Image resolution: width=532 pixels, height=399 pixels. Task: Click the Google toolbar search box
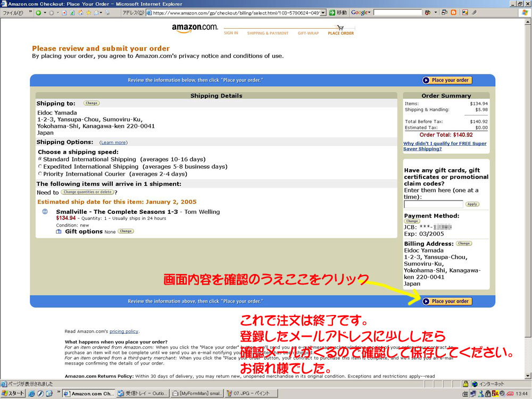pos(397,13)
